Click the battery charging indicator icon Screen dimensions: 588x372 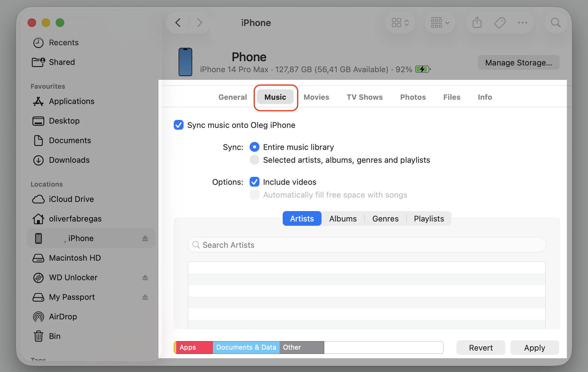(x=423, y=69)
